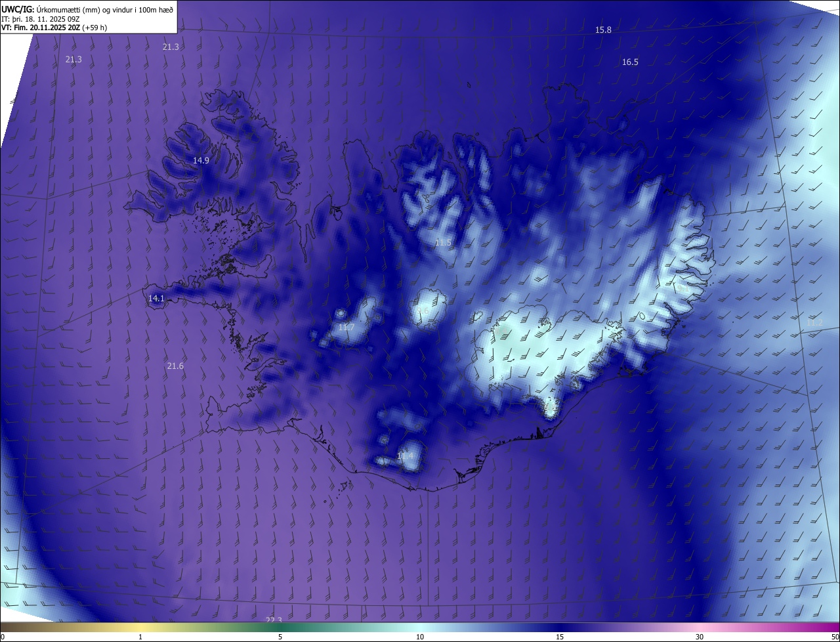Screen dimensions: 840x642
Task: Click the 21.6 value on the map
Action: pos(175,366)
